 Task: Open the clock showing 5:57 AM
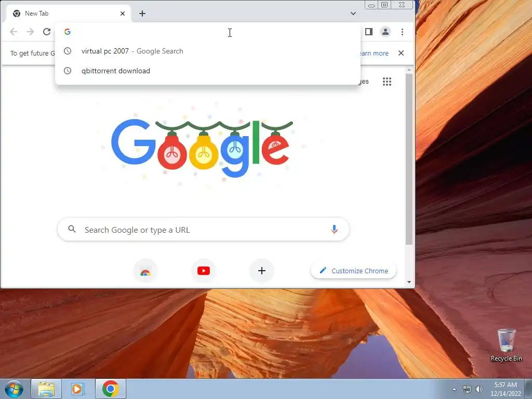pos(506,389)
